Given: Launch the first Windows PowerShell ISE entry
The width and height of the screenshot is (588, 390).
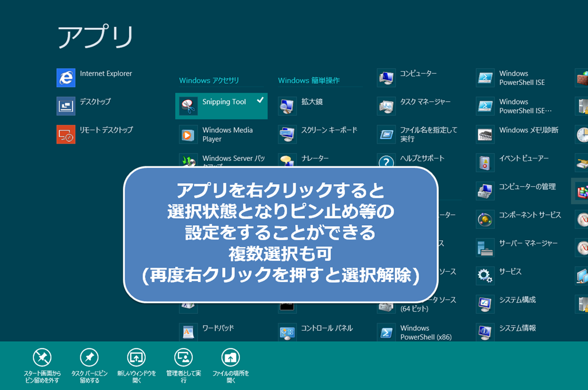Looking at the screenshot, I should 510,78.
